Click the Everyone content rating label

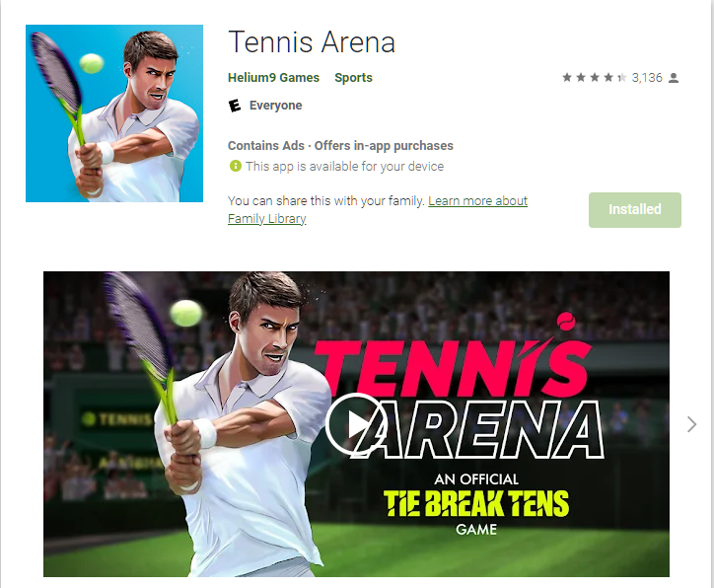pyautogui.click(x=275, y=106)
